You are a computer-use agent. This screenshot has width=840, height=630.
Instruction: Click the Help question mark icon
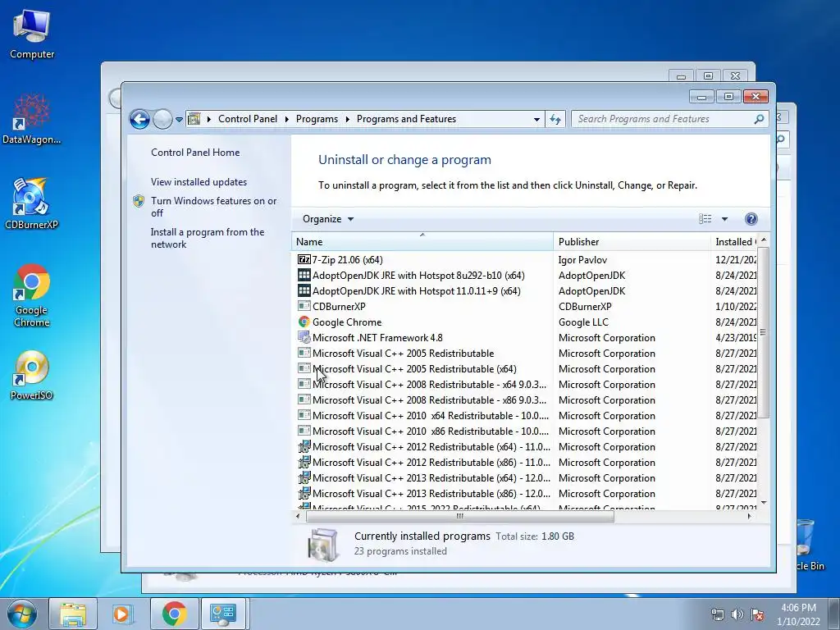pyautogui.click(x=751, y=218)
